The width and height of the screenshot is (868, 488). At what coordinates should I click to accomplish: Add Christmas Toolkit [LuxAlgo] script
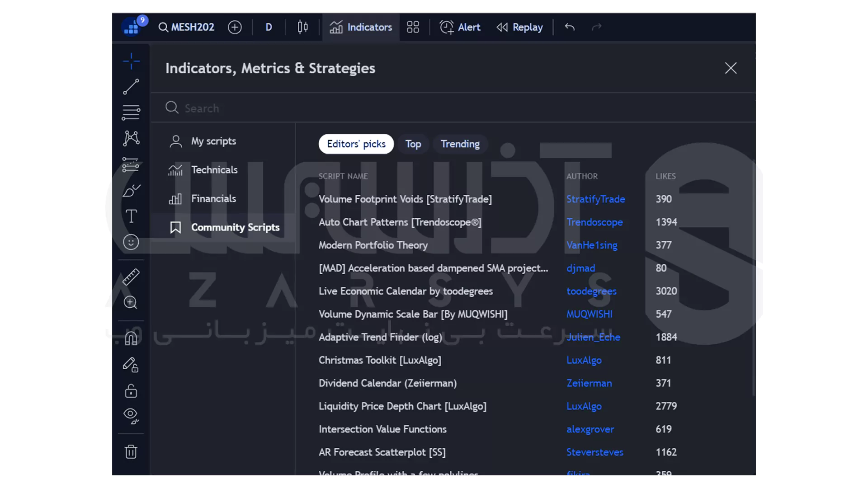(380, 360)
